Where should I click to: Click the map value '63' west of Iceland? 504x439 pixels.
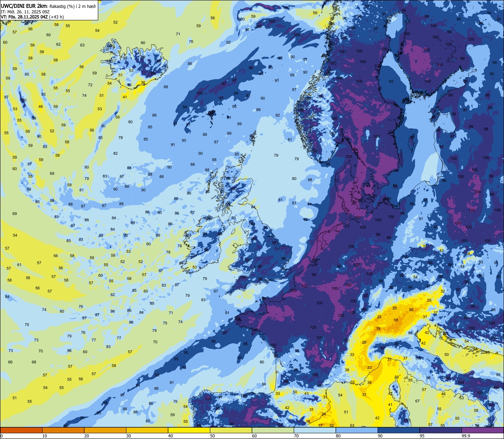click(82, 45)
